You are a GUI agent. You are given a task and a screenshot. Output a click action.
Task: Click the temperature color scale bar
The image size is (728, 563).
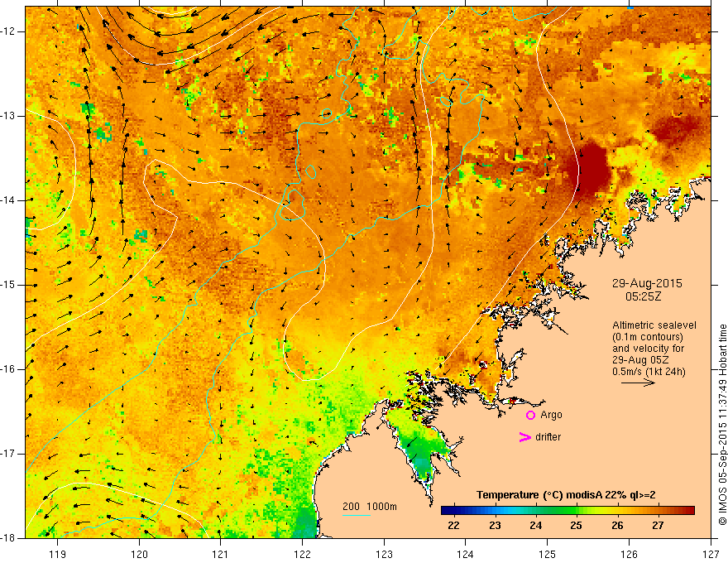click(568, 510)
